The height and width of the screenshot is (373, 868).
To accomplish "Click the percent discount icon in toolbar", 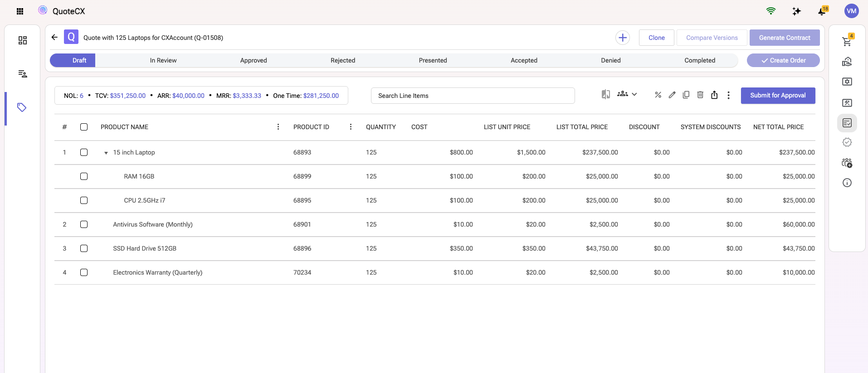I will 658,95.
